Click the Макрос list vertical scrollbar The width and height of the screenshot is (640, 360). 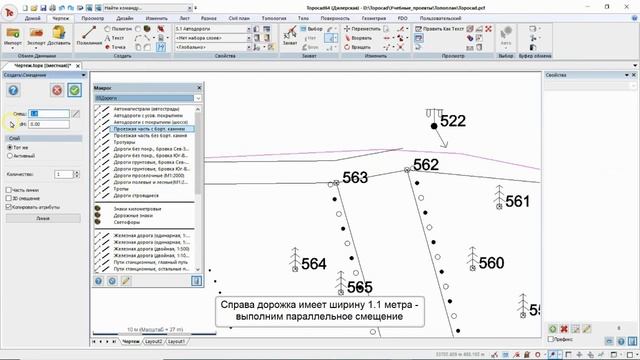[198, 189]
